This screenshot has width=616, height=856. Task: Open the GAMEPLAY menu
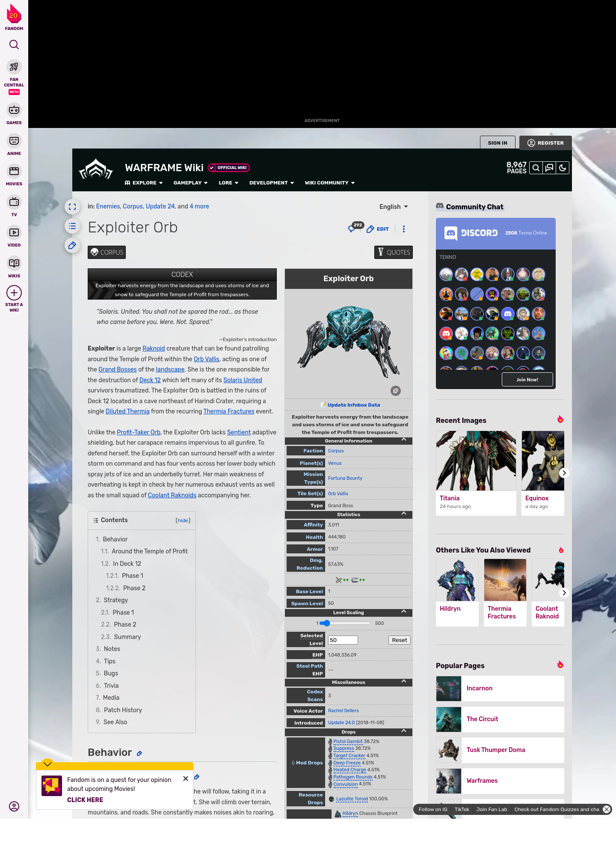coord(190,183)
